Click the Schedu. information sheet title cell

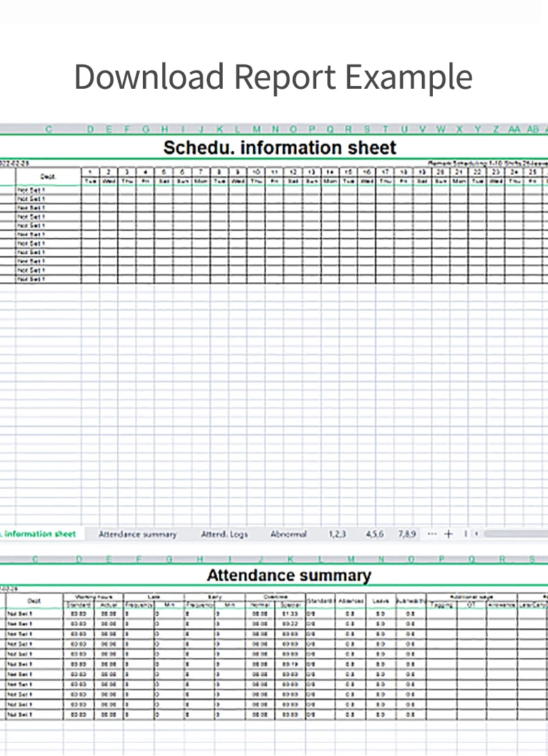point(280,148)
